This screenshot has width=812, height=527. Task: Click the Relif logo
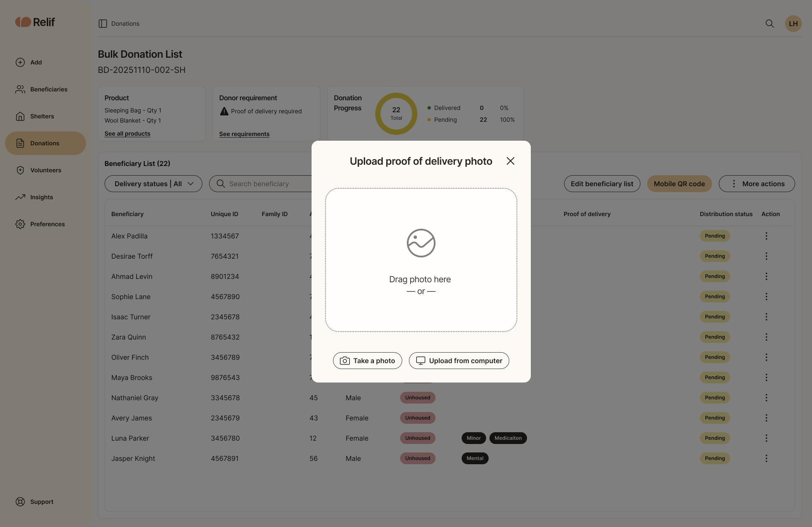pos(35,22)
